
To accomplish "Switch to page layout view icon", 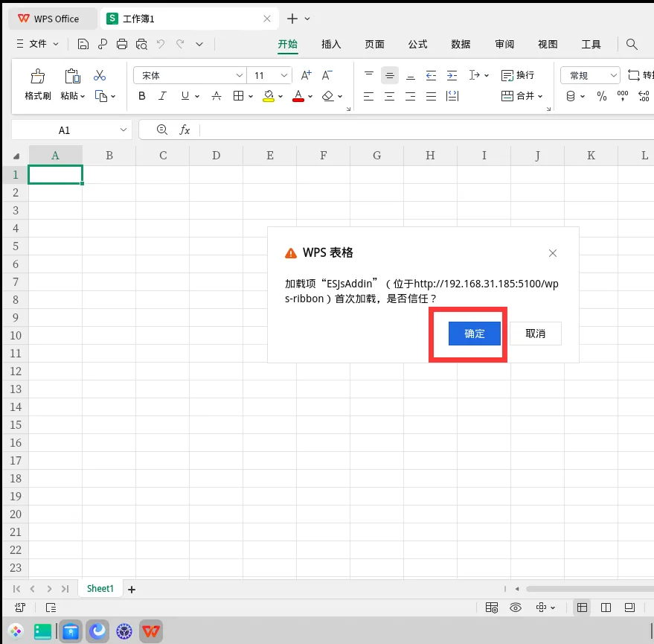I will (606, 608).
